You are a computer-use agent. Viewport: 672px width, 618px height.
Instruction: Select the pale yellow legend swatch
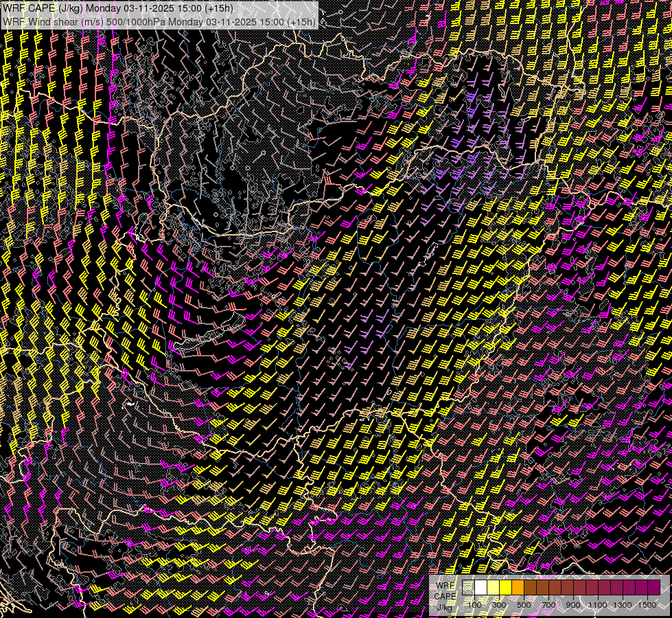click(494, 588)
